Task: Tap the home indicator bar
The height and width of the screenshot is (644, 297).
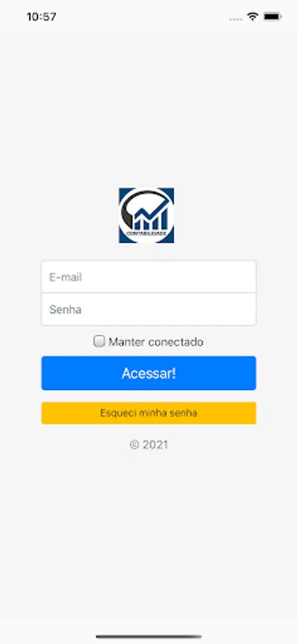Action: (149, 637)
